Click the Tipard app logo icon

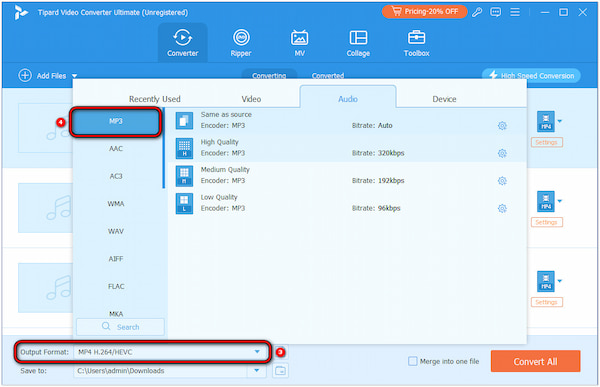[x=21, y=12]
